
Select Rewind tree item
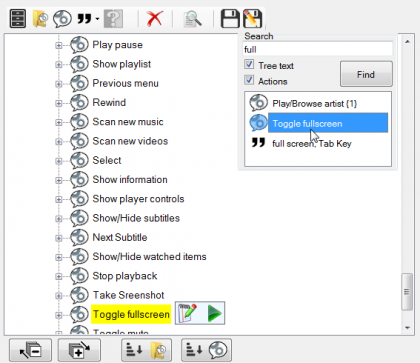point(109,102)
